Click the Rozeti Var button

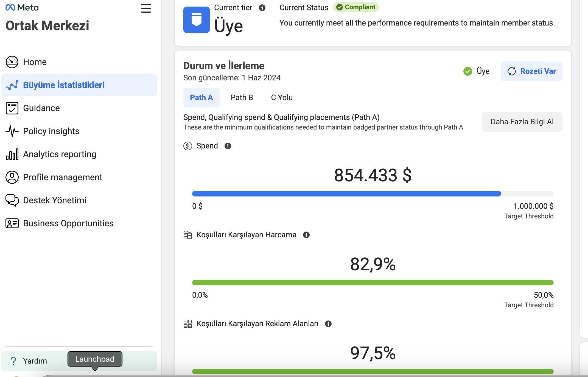point(531,71)
